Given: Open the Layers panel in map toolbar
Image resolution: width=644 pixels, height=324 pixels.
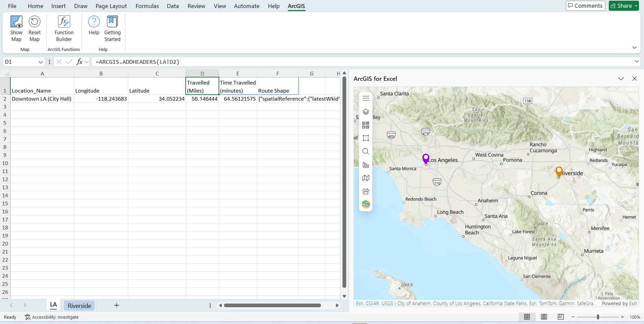Looking at the screenshot, I should click(x=366, y=112).
